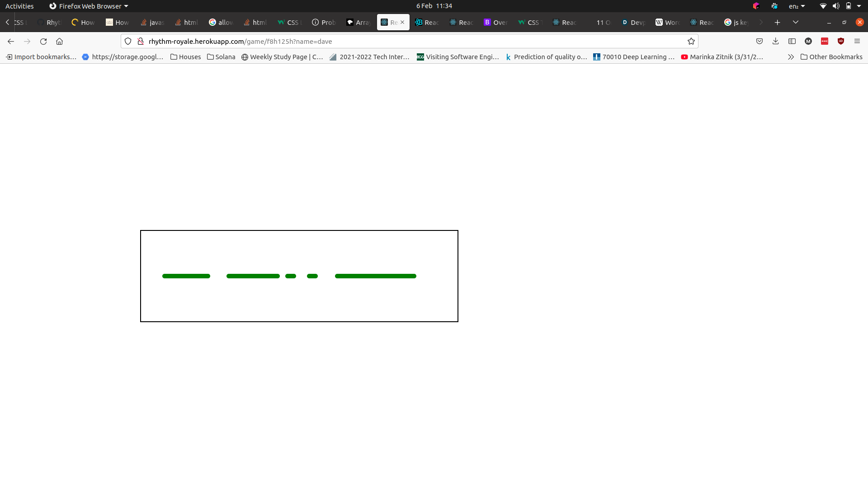Click the reload page icon
Image resolution: width=868 pixels, height=488 pixels.
point(43,41)
